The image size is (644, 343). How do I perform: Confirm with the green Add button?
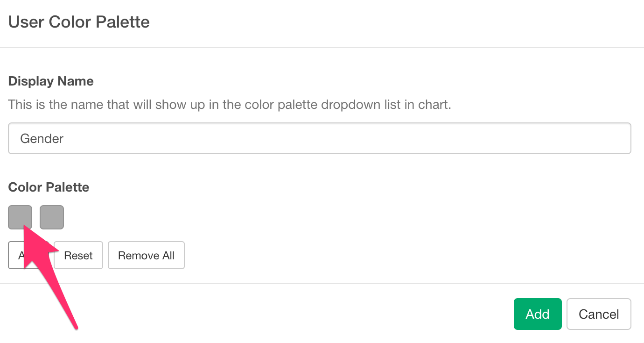(x=538, y=314)
